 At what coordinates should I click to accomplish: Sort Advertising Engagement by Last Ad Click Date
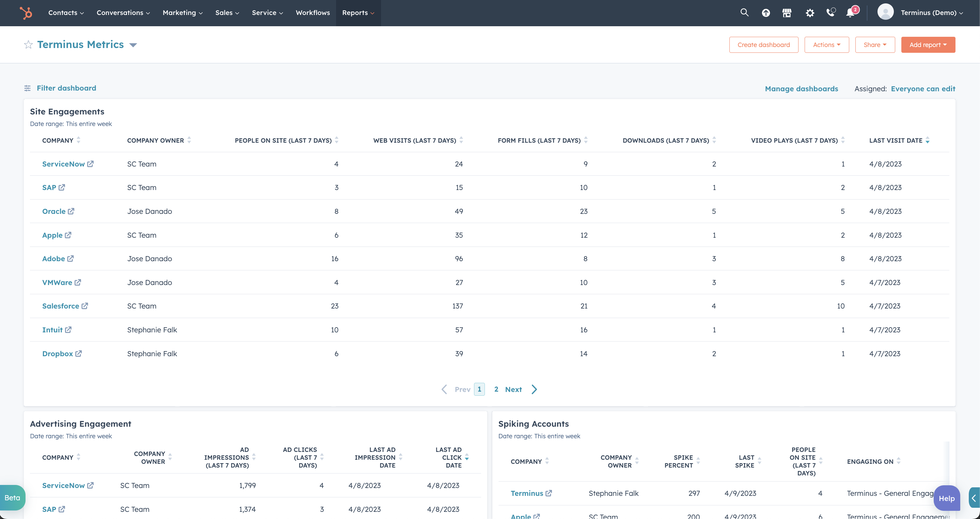click(467, 457)
